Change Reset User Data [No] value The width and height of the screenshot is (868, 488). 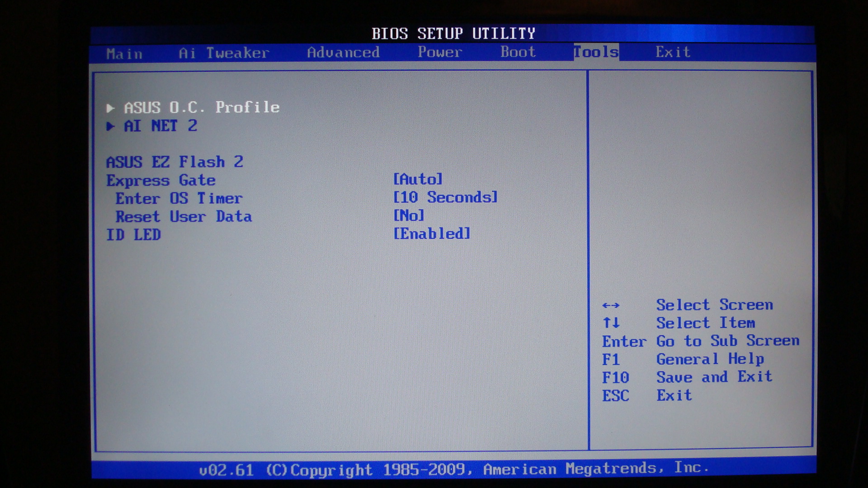[409, 215]
